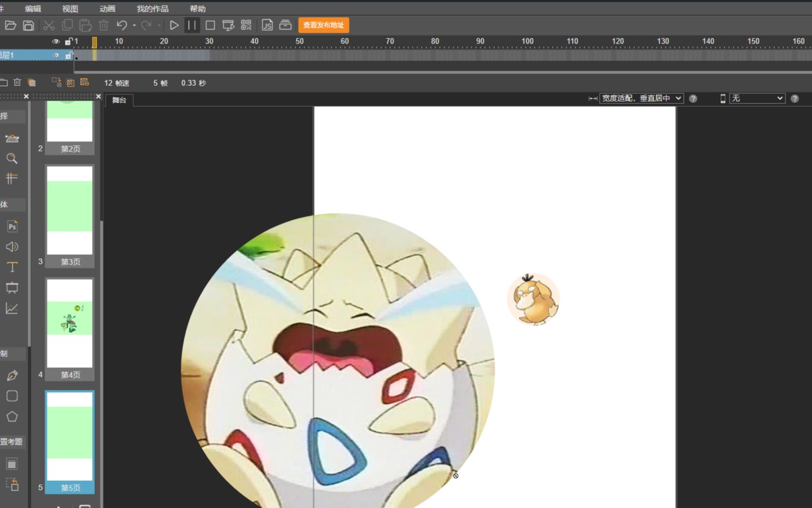
Task: Move playhead to frame 30 on ruler
Action: 209,41
